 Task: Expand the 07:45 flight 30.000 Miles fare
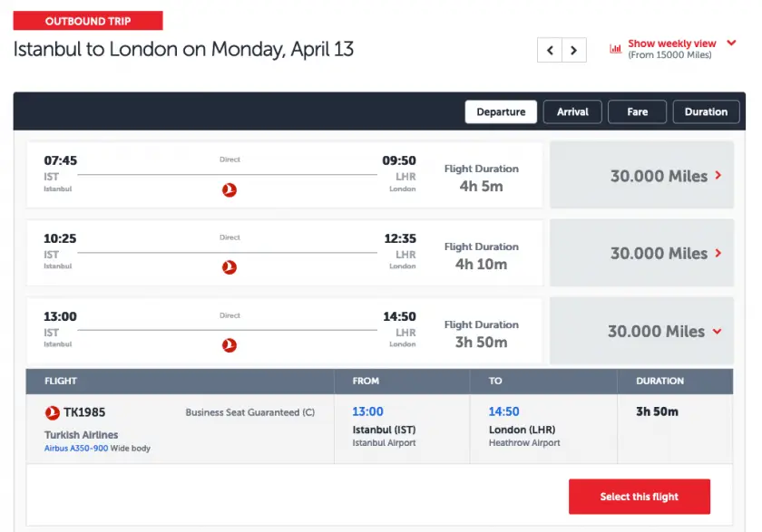642,176
